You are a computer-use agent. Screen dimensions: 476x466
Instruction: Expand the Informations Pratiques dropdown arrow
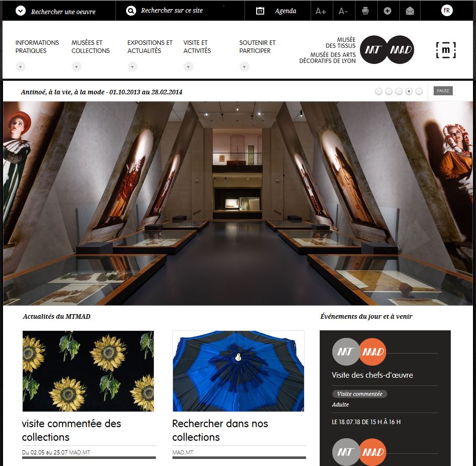(x=21, y=67)
